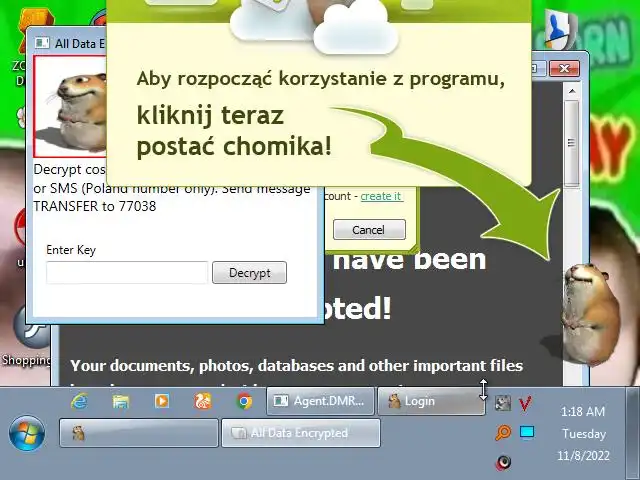Click the 'Enter Key' label

coord(71,249)
